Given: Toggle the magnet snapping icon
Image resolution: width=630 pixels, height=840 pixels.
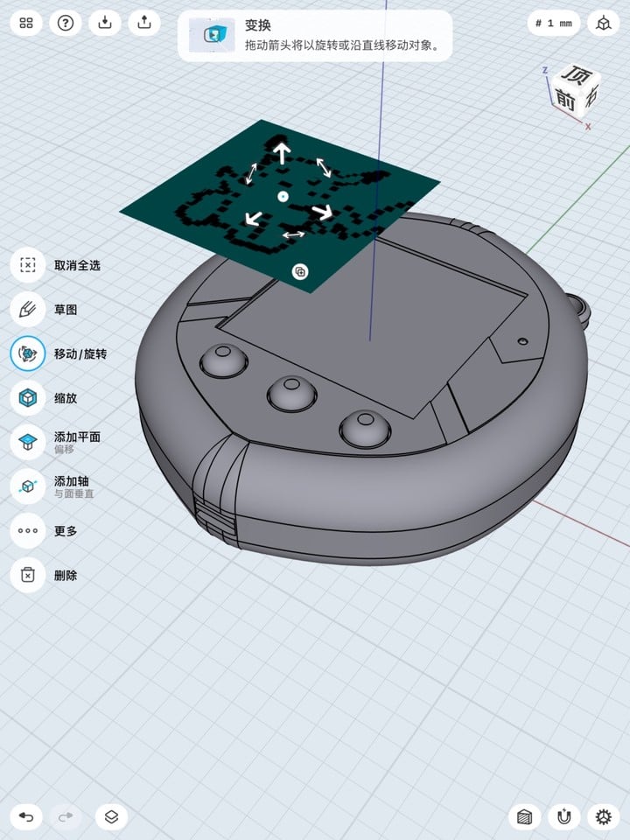Looking at the screenshot, I should point(564,817).
